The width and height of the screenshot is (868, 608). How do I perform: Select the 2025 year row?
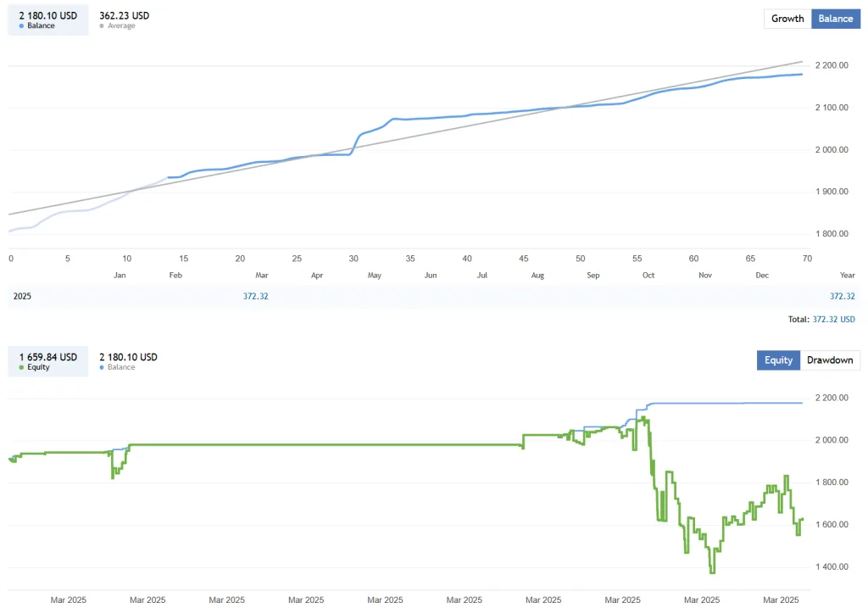click(x=22, y=296)
